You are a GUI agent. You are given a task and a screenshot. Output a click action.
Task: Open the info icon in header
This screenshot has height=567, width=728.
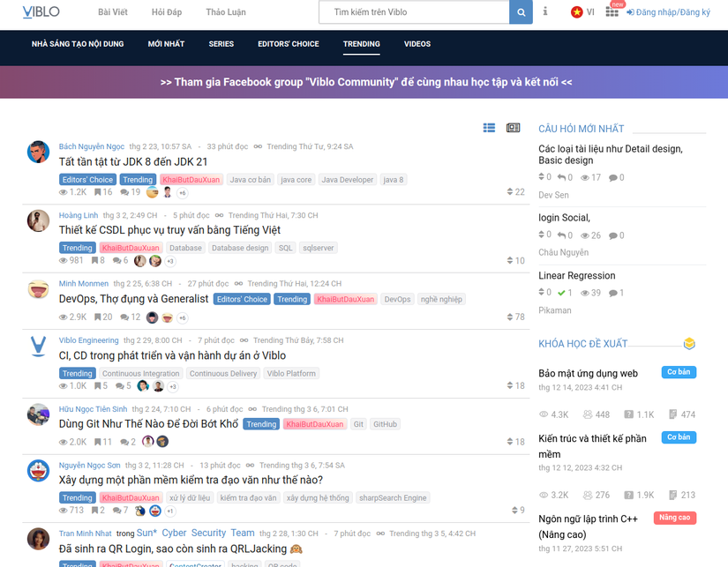click(545, 11)
